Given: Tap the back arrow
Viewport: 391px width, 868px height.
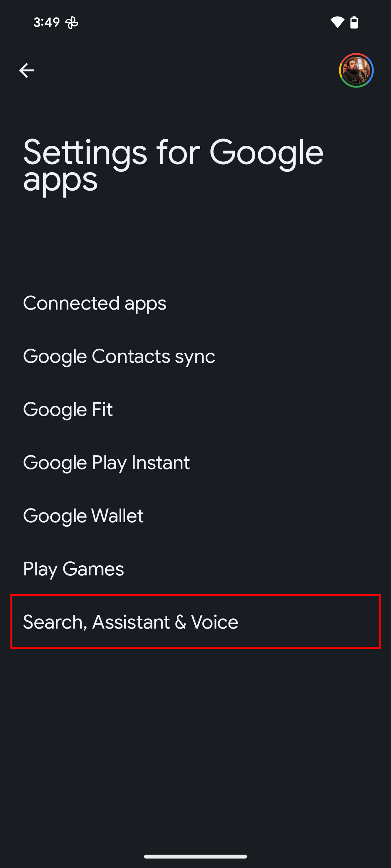Looking at the screenshot, I should coord(26,70).
